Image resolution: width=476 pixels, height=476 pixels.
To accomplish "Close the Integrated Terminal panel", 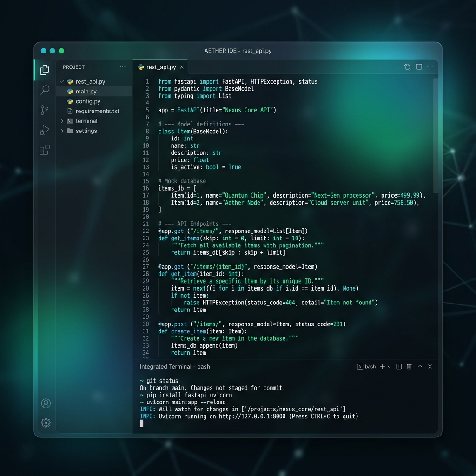I will (x=430, y=366).
